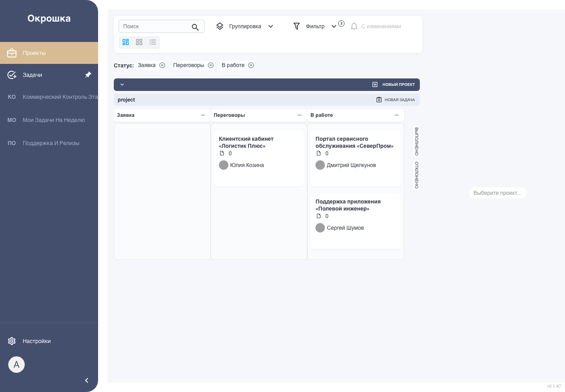Click the filter count badge 3
The image size is (565, 392).
click(x=341, y=24)
